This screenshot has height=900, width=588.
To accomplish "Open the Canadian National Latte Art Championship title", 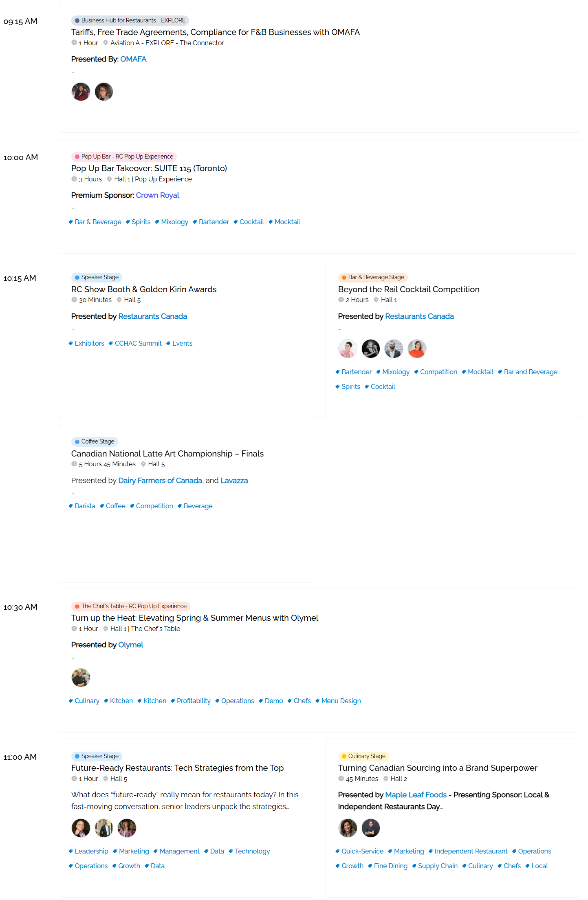I will coord(167,454).
